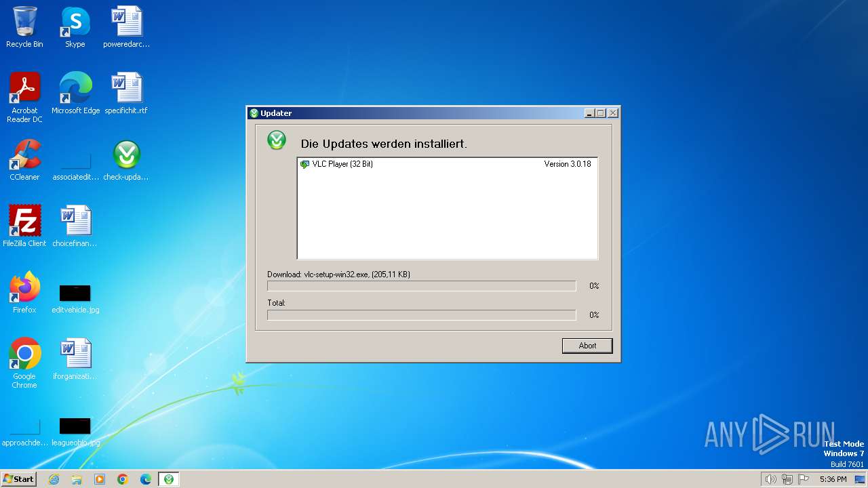Launch Microsoft Edge desktop shortcut
Viewport: 868px width, 488px height.
pyautogui.click(x=75, y=94)
